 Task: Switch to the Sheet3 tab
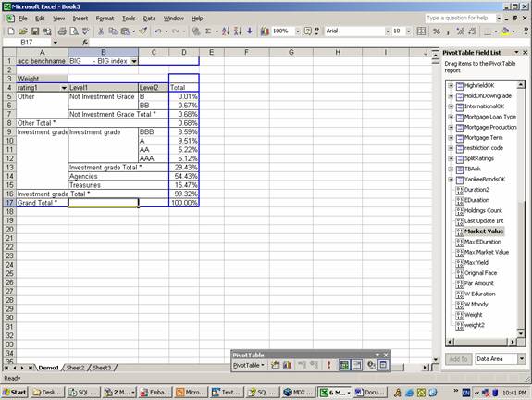[x=102, y=368]
